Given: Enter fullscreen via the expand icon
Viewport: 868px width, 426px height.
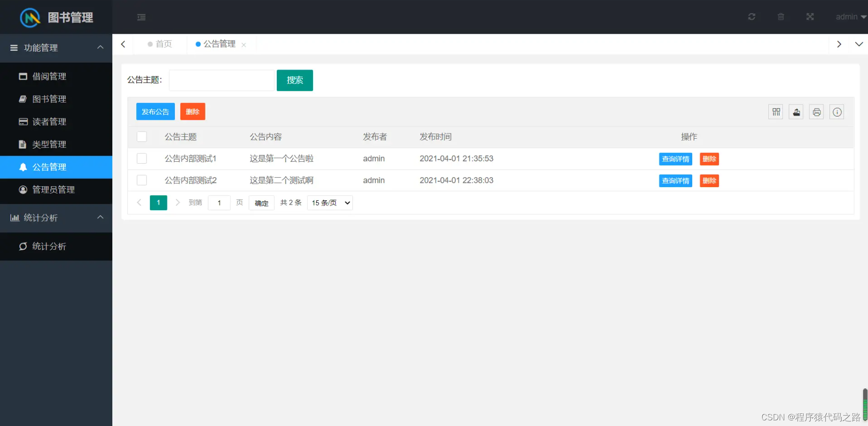Looking at the screenshot, I should click(810, 16).
